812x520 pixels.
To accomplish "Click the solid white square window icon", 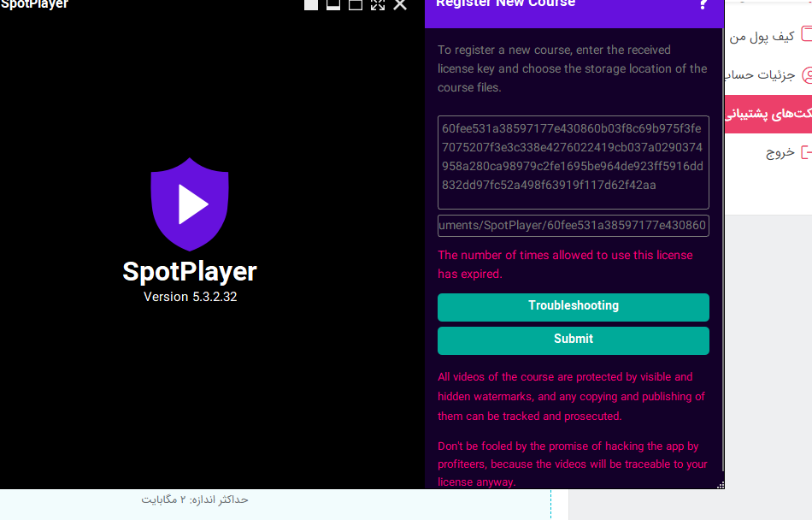I will click(x=311, y=4).
